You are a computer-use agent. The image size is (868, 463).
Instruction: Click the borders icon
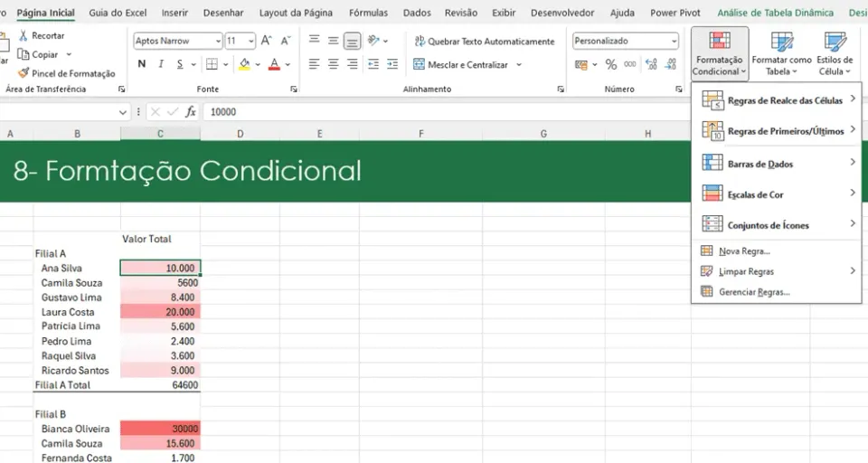click(x=212, y=64)
